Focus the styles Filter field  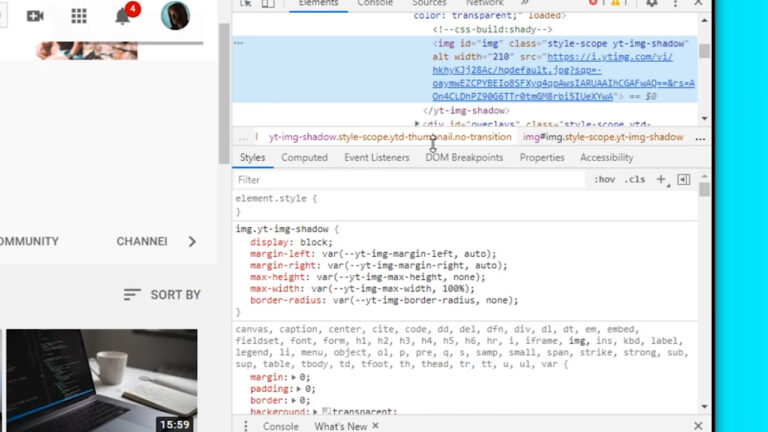click(409, 180)
